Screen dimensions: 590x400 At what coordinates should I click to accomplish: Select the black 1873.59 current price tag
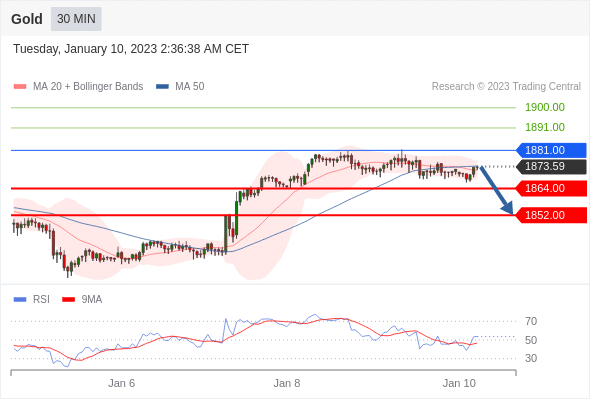point(551,166)
